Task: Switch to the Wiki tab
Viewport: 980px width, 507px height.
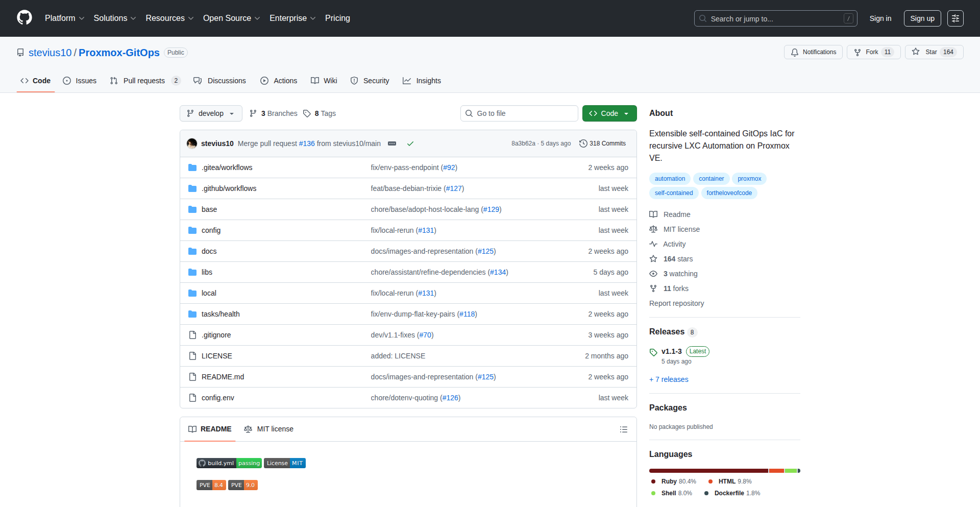Action: click(324, 81)
